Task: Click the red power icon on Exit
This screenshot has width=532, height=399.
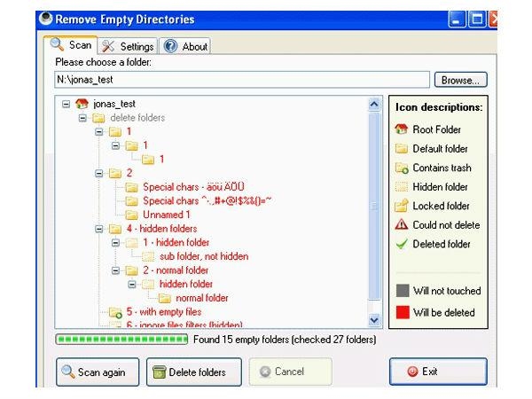Action: [412, 372]
